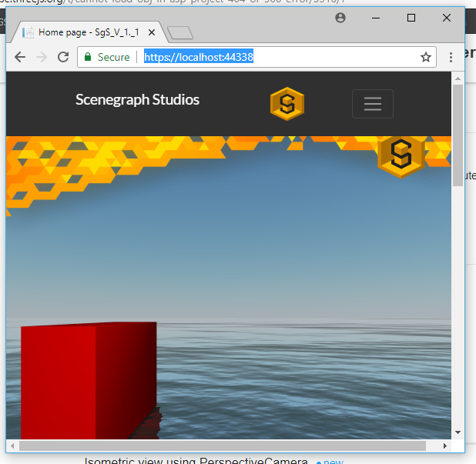
Task: Bookmark this page with the star icon
Action: point(425,57)
